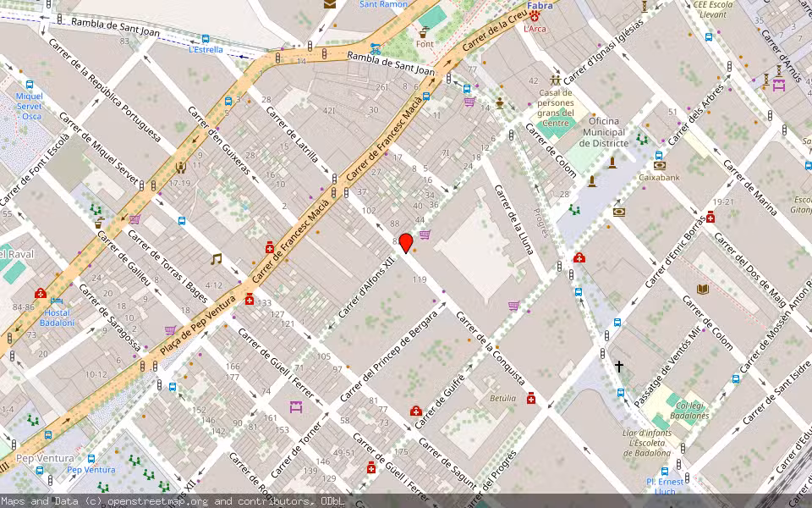The height and width of the screenshot is (508, 812).
Task: Select the Sant Ramon brown icon
Action: point(330,4)
